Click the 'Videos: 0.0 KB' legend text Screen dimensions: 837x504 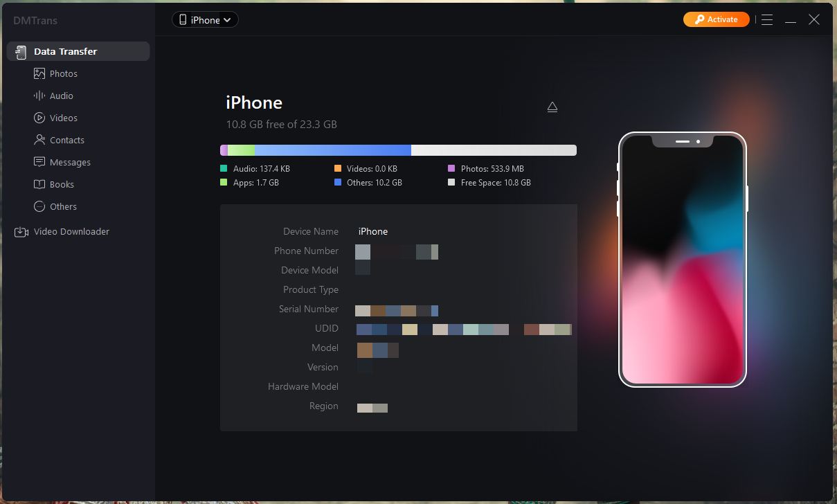(x=372, y=168)
